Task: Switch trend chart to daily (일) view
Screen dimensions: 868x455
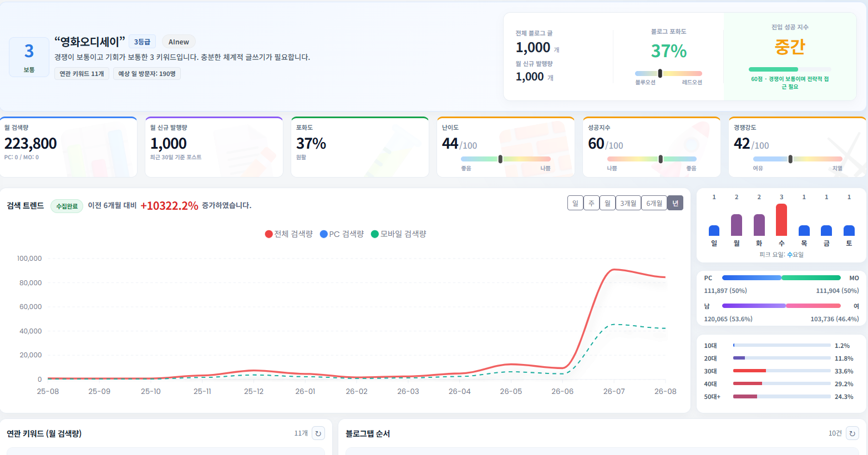Action: coord(575,203)
